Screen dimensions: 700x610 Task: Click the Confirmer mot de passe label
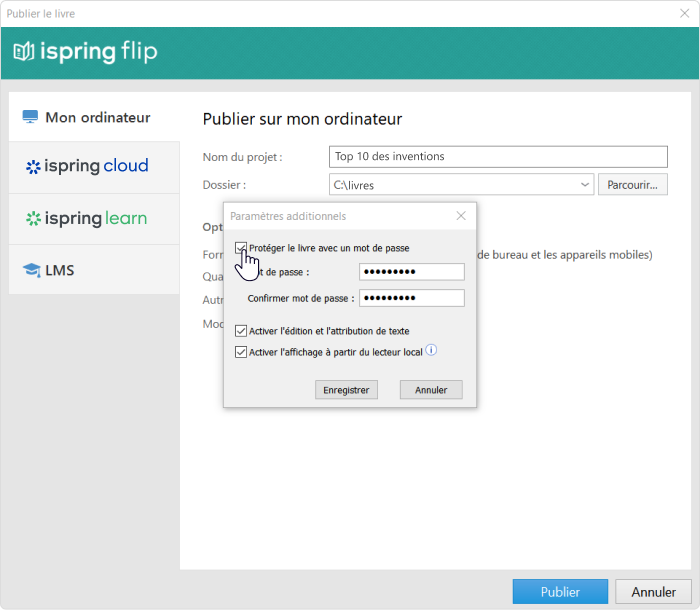(301, 298)
